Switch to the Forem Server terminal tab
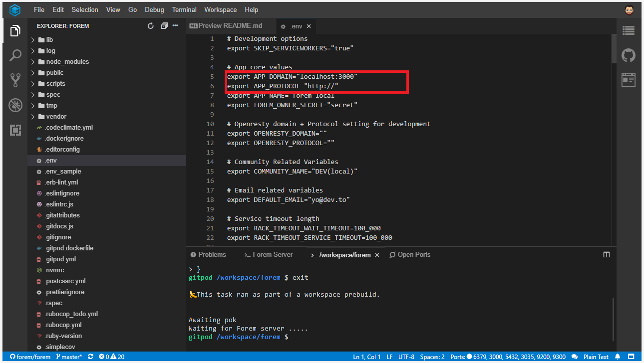The height and width of the screenshot is (363, 644). (269, 255)
